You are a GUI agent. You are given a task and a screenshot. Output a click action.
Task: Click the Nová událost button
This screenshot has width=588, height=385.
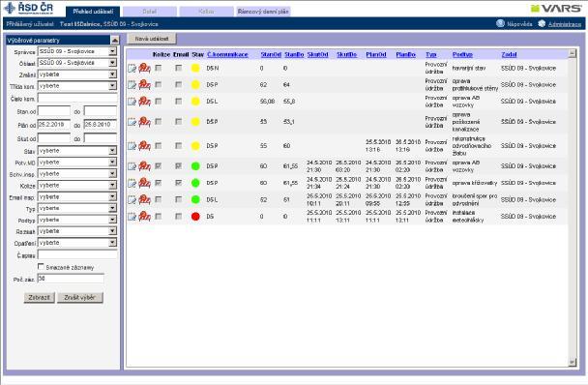pyautogui.click(x=152, y=39)
